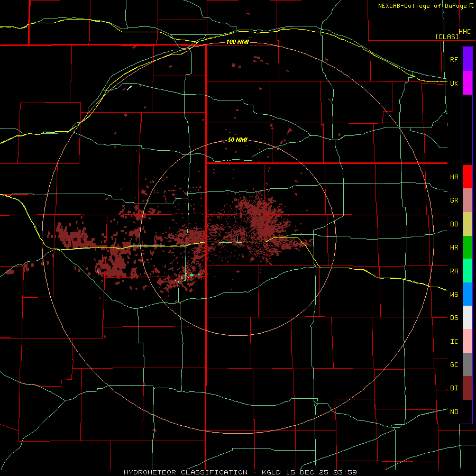Click the ND legend label
This screenshot has width=476, height=476.
point(454,411)
